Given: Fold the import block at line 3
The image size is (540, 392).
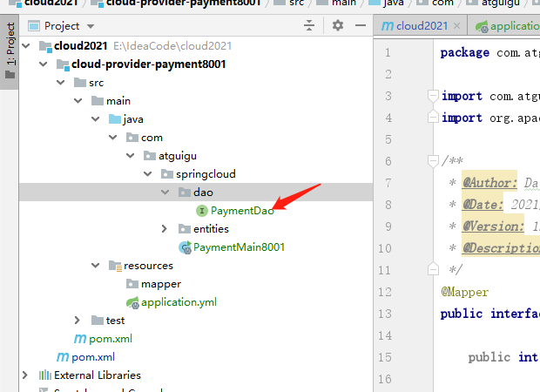Looking at the screenshot, I should [x=433, y=96].
